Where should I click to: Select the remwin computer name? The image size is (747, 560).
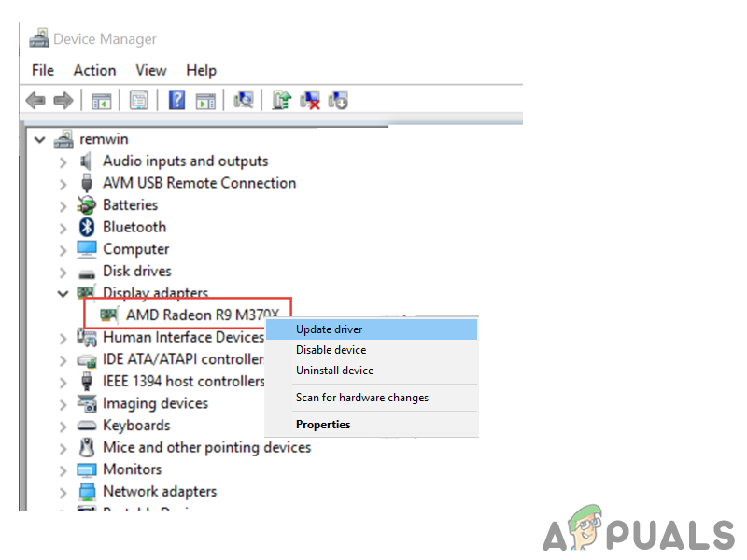104,139
